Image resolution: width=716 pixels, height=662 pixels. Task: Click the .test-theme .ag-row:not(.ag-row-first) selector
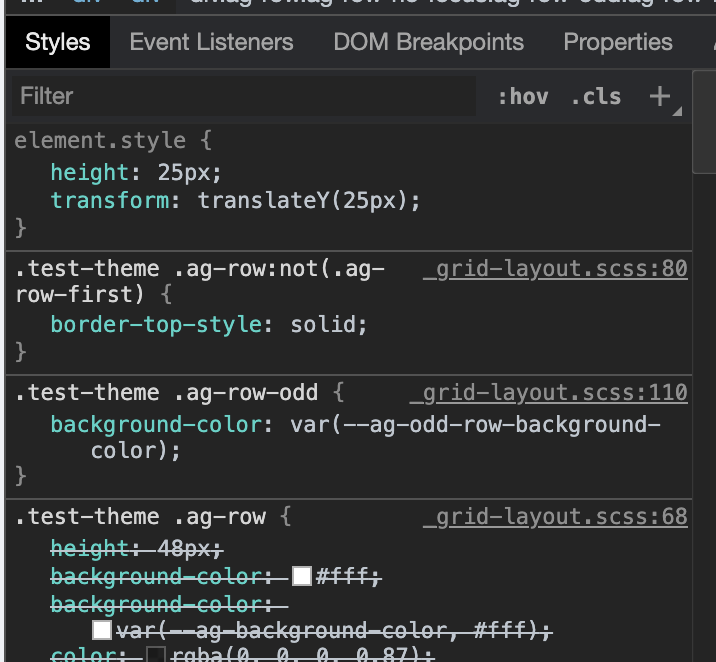200,281
